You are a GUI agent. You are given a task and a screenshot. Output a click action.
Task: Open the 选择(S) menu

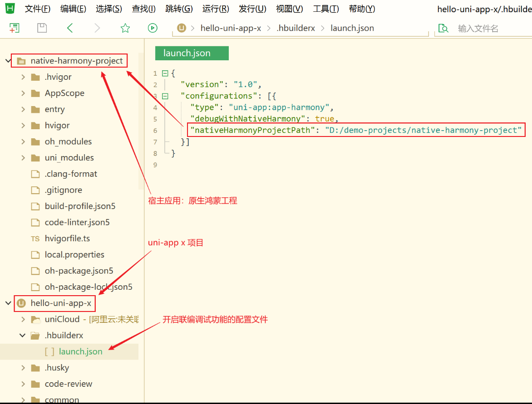coord(109,9)
